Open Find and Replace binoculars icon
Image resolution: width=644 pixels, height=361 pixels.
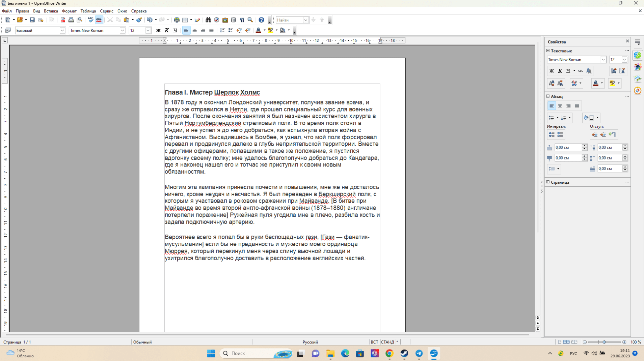pos(208,20)
